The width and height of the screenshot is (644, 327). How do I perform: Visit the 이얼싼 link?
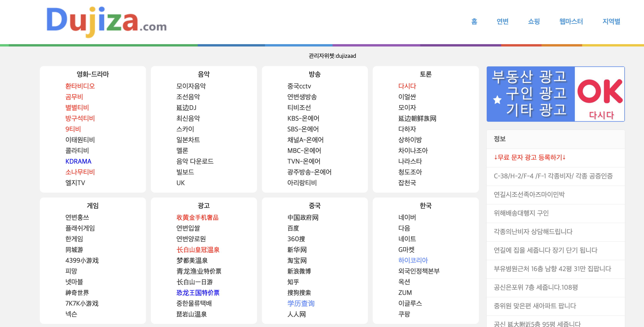[407, 97]
